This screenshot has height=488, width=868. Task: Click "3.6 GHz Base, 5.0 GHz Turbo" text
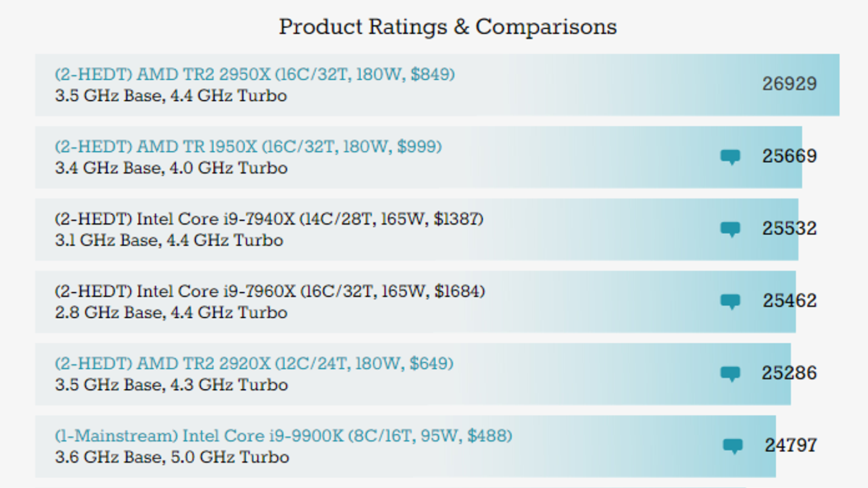(172, 457)
